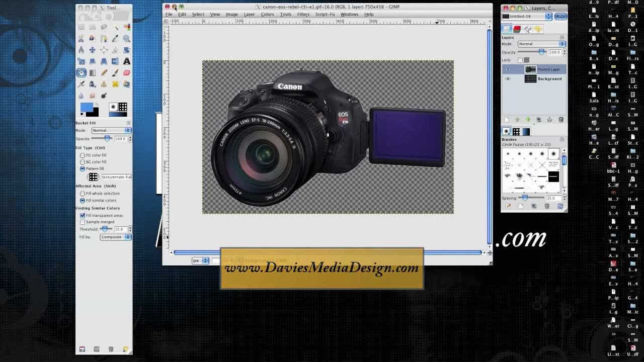Image resolution: width=644 pixels, height=362 pixels.
Task: Uncheck Fill transparent areas checkbox
Action: point(83,215)
